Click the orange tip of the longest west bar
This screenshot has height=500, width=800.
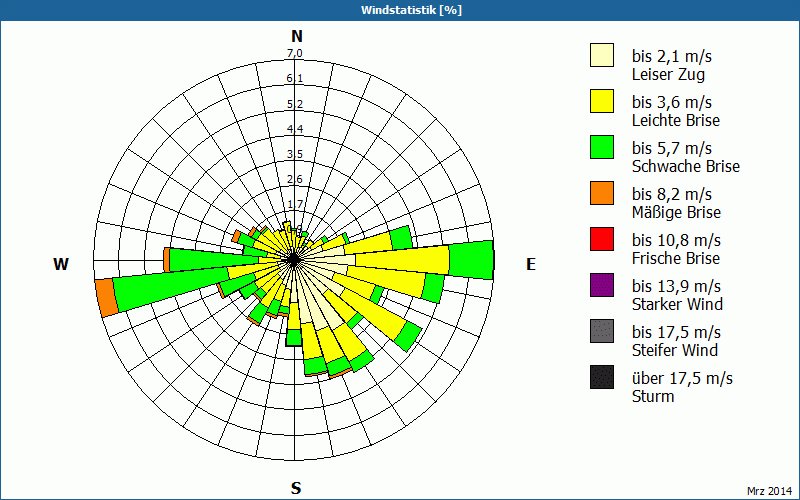106,299
